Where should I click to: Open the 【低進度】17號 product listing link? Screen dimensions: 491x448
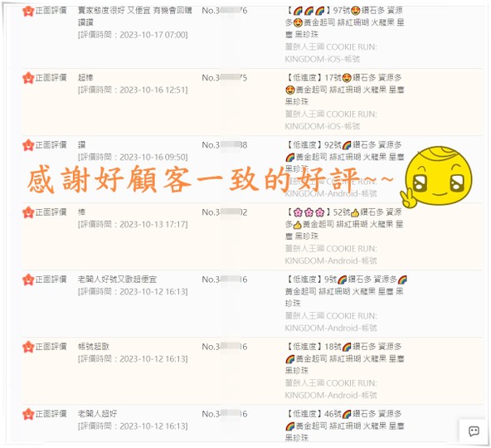point(344,90)
